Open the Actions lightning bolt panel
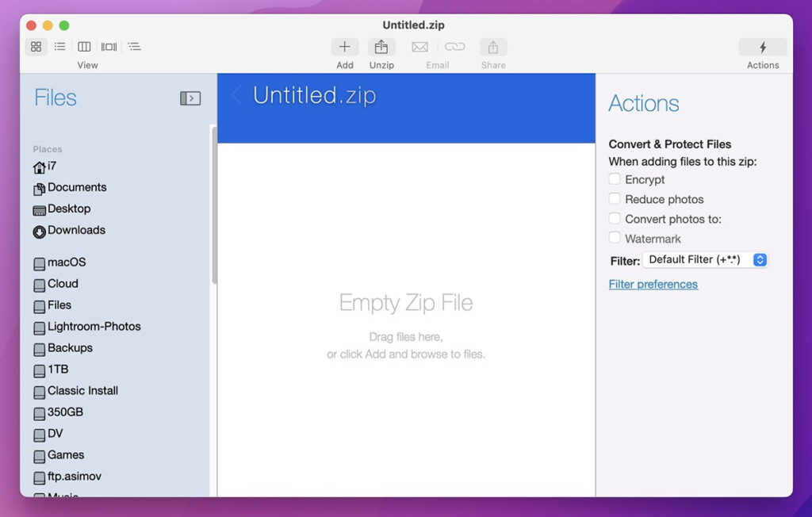812x517 pixels. point(762,48)
